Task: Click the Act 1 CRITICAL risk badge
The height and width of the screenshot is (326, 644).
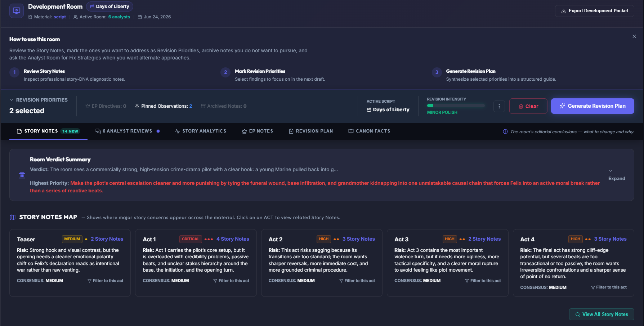Action: click(191, 239)
